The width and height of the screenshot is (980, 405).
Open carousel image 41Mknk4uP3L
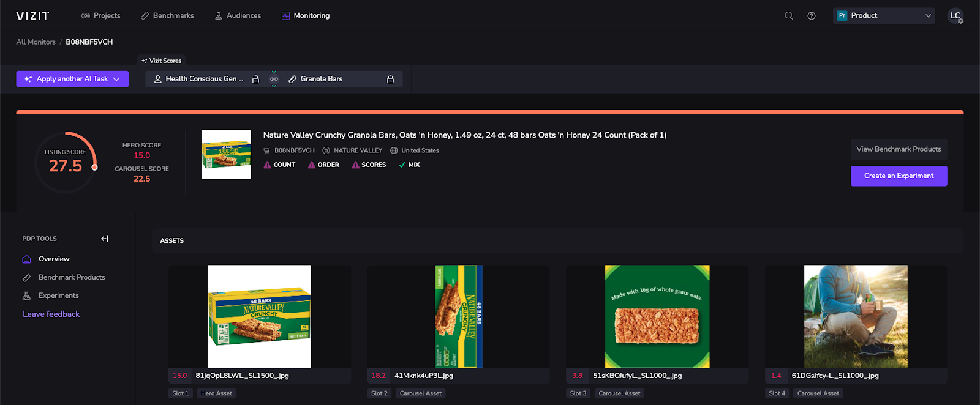(459, 316)
